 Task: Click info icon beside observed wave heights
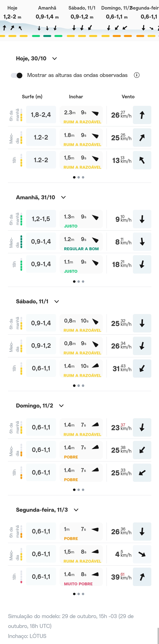(136, 75)
